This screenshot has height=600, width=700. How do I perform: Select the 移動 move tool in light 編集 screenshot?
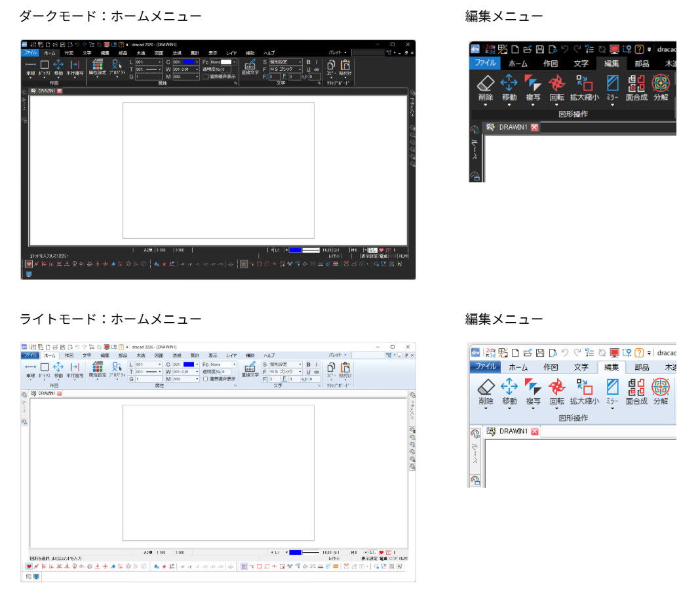(509, 392)
